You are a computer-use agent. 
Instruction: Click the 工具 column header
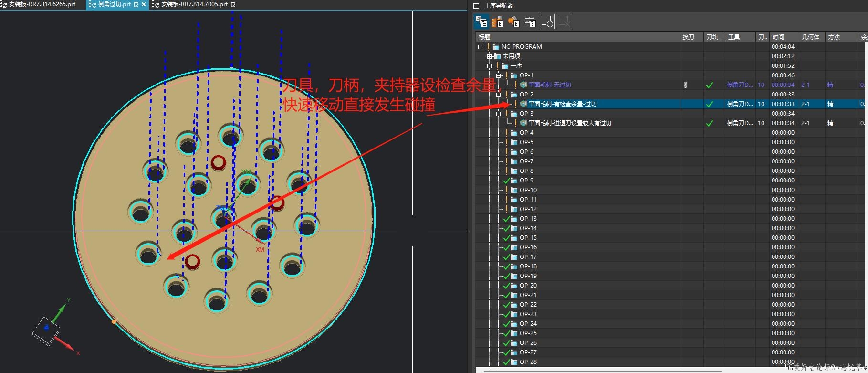740,37
